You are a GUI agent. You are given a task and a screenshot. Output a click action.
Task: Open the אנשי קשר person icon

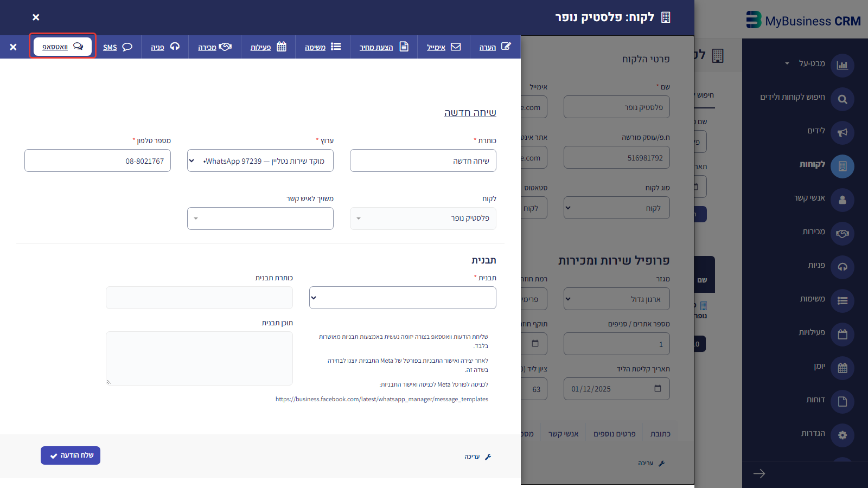click(843, 200)
